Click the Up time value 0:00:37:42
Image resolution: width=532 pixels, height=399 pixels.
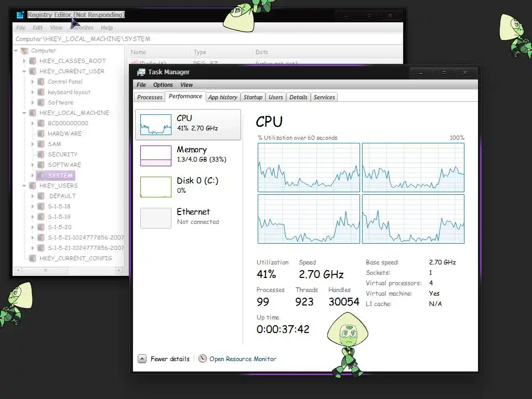283,329
